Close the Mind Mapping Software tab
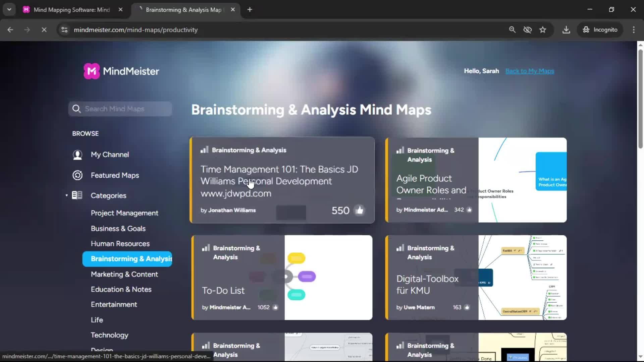This screenshot has width=644, height=362. coord(120,10)
